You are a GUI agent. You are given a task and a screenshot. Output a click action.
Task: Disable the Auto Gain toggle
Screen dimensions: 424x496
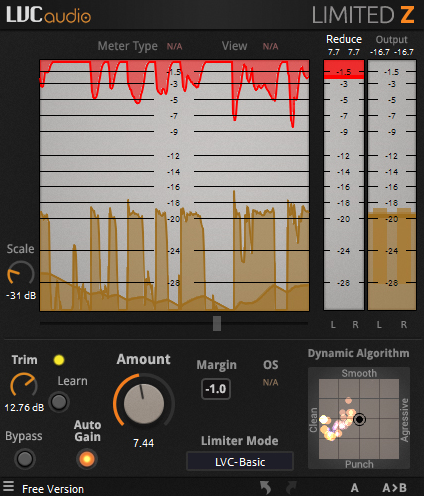[x=87, y=459]
